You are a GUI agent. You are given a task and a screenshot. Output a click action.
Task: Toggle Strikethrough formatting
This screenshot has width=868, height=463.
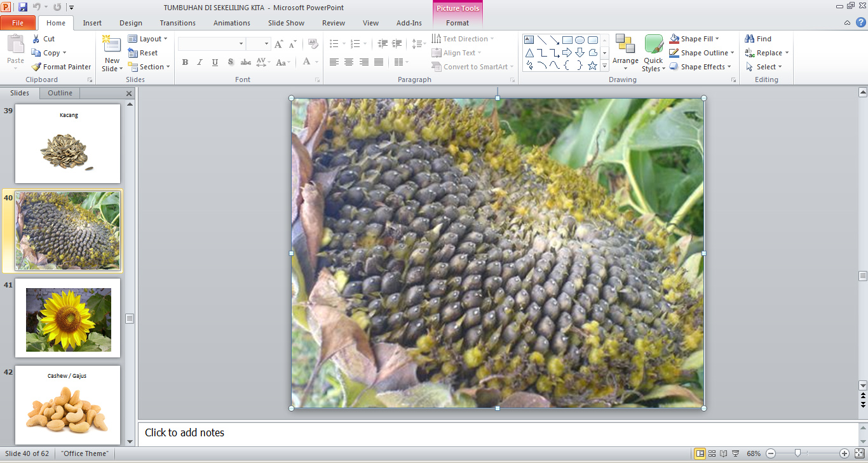(x=245, y=62)
